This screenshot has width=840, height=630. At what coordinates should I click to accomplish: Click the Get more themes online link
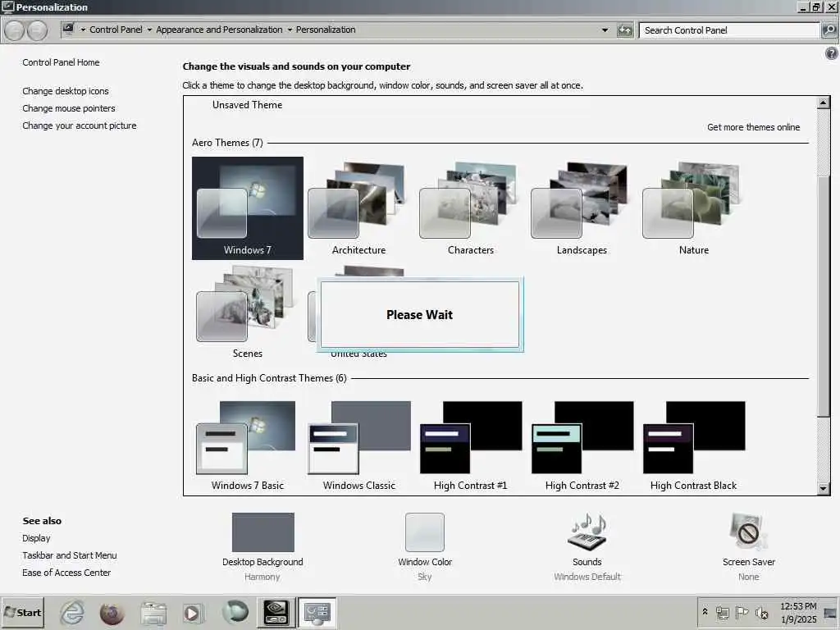[753, 127]
